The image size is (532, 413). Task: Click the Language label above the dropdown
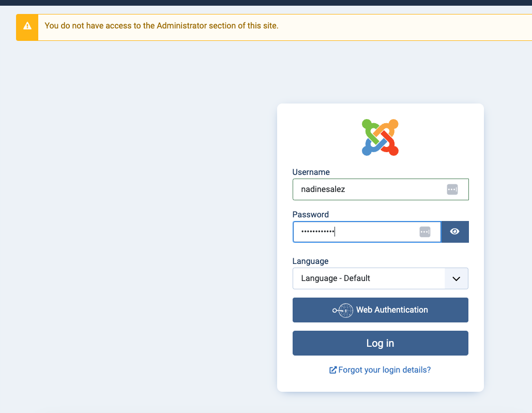click(x=310, y=261)
